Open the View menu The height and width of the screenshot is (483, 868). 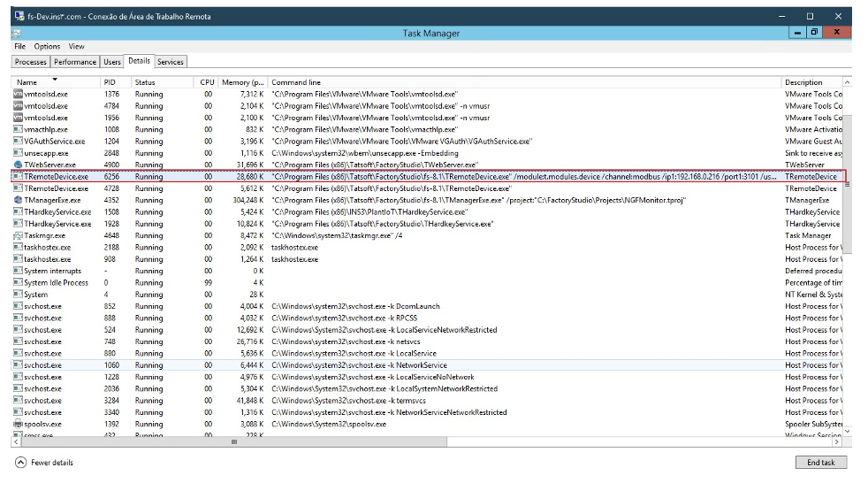click(x=76, y=47)
